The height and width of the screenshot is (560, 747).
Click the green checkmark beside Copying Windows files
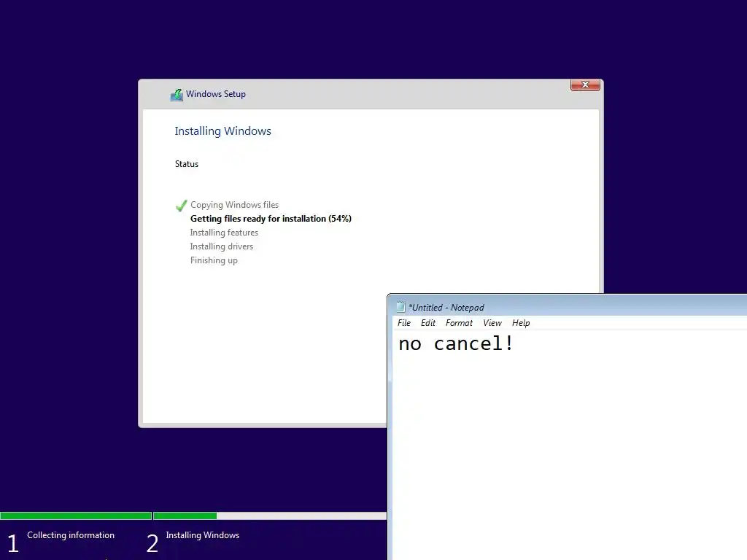[181, 205]
